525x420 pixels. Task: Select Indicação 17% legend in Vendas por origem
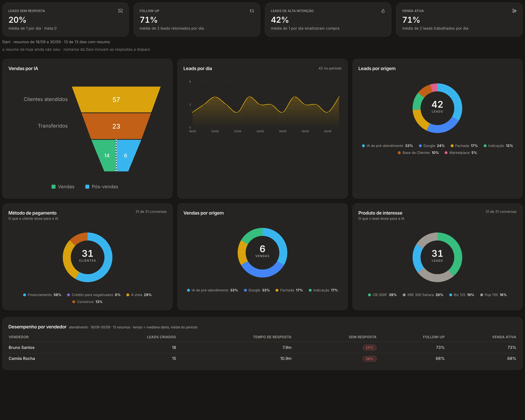(323, 290)
